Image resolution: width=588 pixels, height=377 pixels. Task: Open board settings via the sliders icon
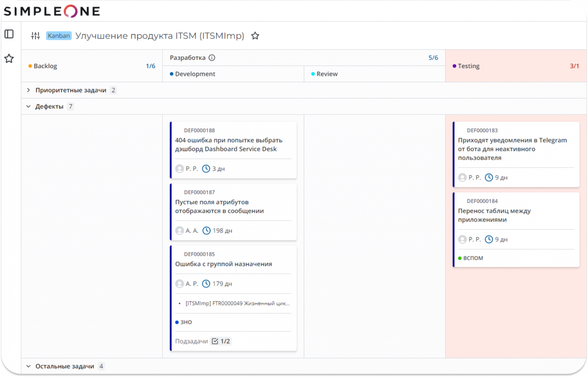tap(35, 35)
